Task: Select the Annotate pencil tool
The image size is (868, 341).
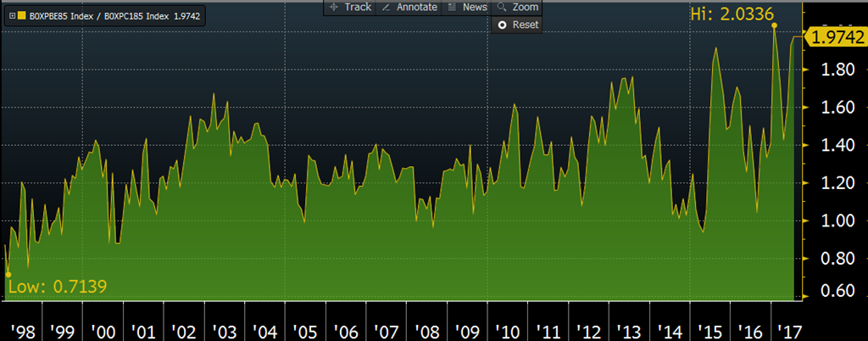Action: tap(409, 7)
